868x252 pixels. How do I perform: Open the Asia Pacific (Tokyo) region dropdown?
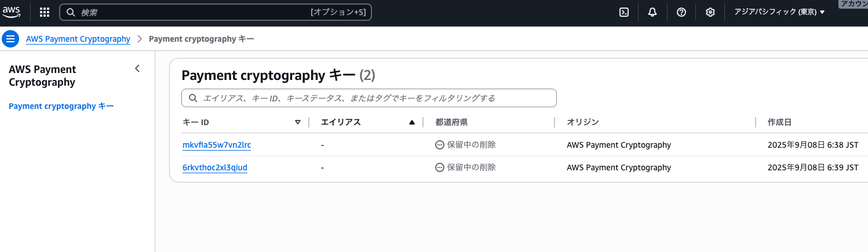tap(779, 12)
